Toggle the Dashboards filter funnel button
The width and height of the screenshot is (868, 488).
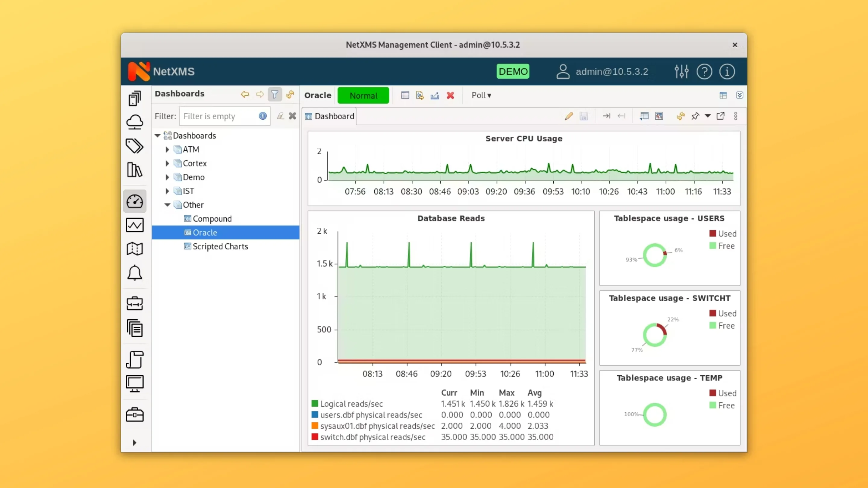pos(275,94)
